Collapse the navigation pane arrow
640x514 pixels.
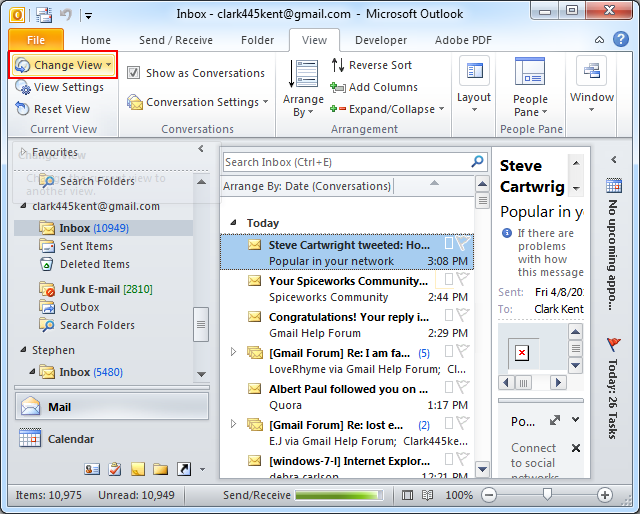coord(201,149)
